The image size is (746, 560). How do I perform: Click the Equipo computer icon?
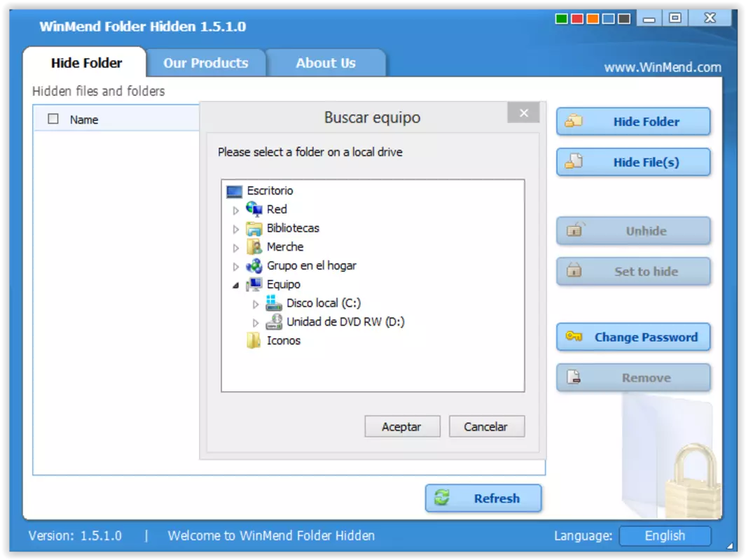click(254, 284)
